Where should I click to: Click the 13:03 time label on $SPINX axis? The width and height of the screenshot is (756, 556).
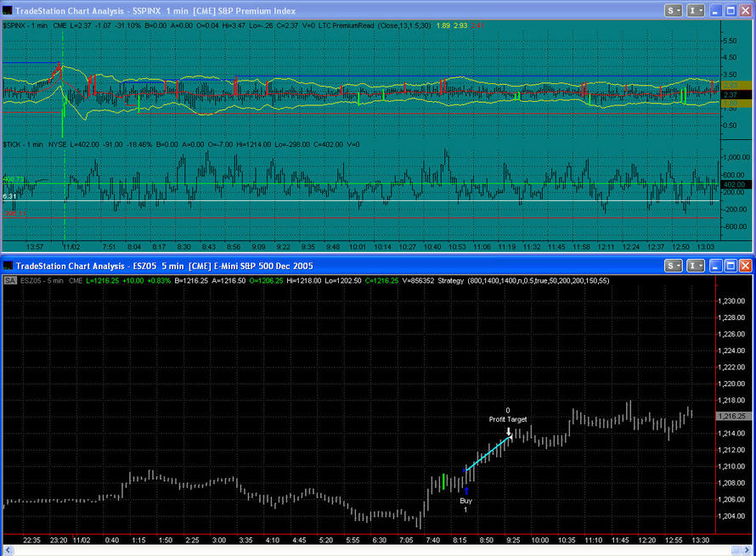tap(705, 247)
